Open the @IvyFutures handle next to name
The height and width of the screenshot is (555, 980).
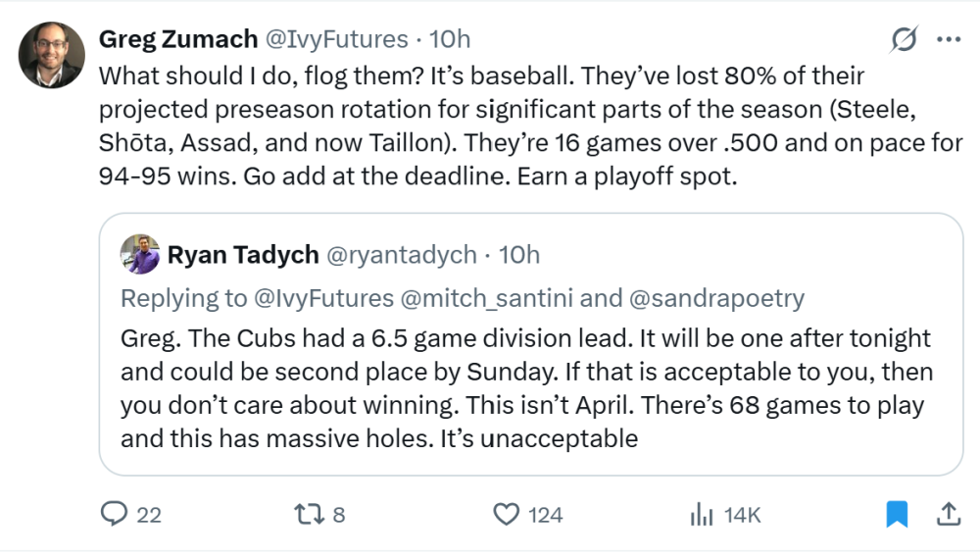tap(334, 39)
